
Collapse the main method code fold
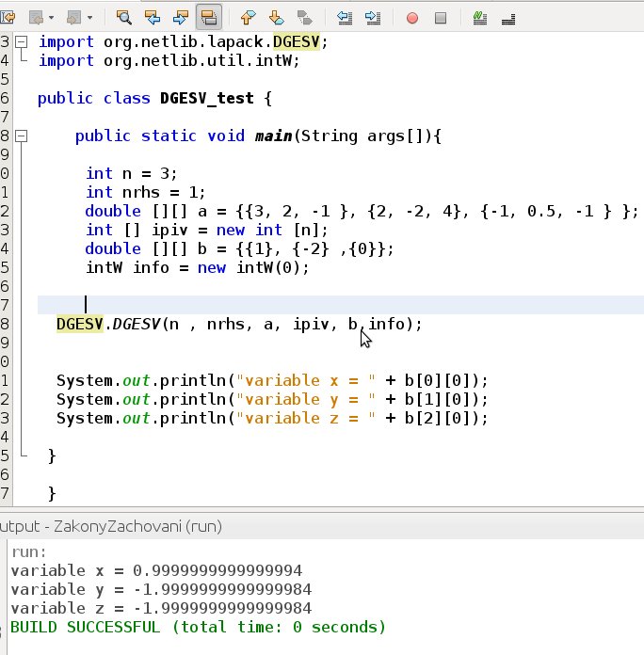coord(22,136)
